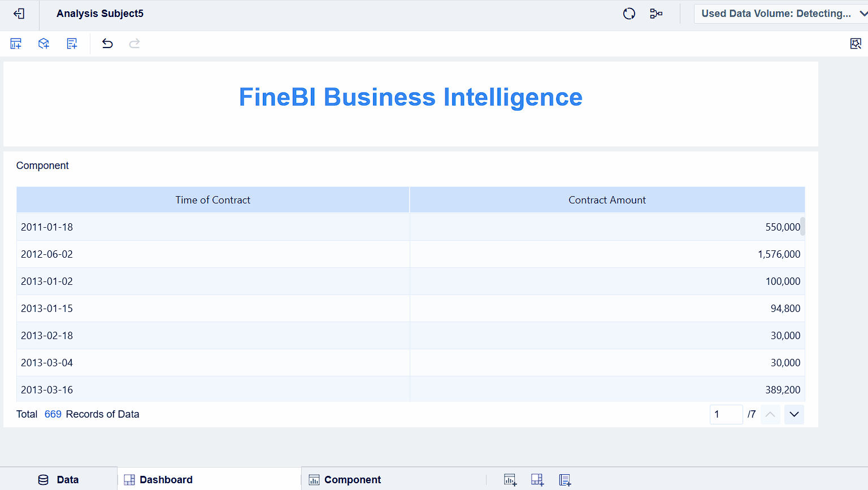Click the new component icon in bottom bar

point(510,480)
